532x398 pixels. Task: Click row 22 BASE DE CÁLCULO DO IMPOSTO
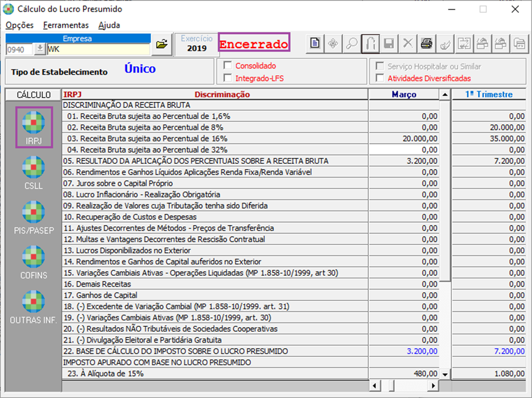tap(215, 351)
